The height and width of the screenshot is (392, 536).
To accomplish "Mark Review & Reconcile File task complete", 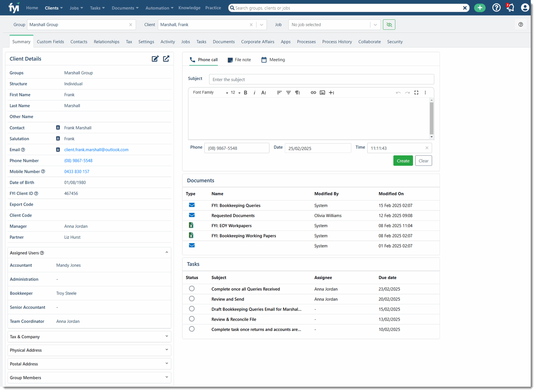I will pyautogui.click(x=192, y=319).
